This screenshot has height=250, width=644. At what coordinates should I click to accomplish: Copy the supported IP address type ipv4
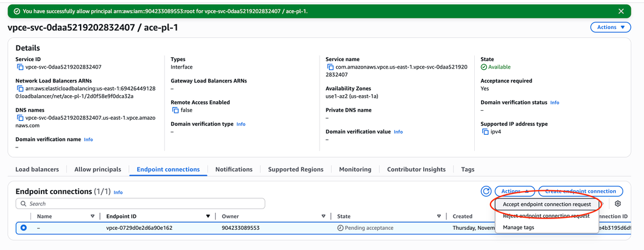[485, 132]
